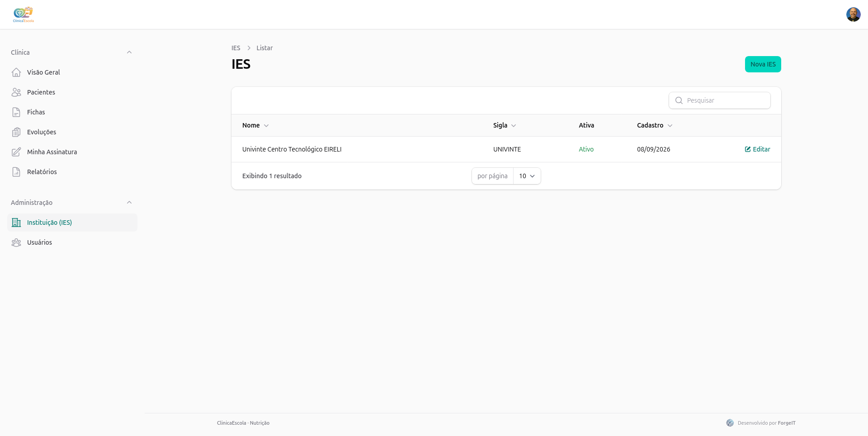The width and height of the screenshot is (868, 436).
Task: Click the 08/09/2026 date cell
Action: pyautogui.click(x=654, y=149)
